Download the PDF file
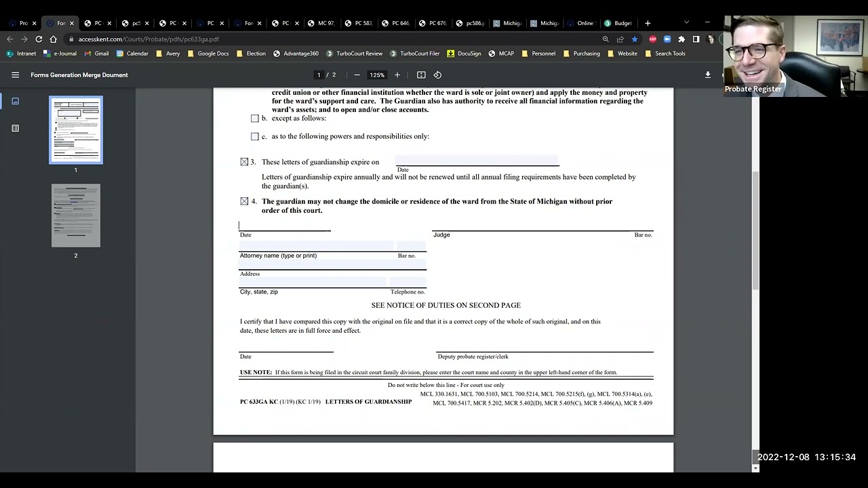This screenshot has height=488, width=868. 707,75
